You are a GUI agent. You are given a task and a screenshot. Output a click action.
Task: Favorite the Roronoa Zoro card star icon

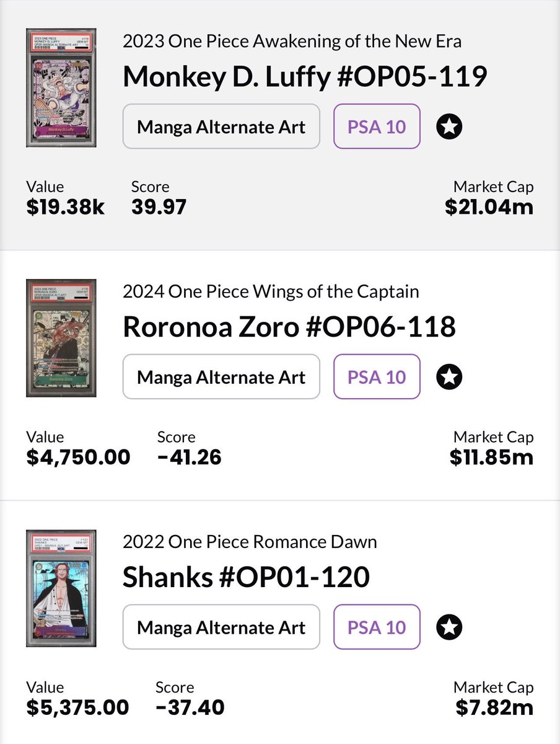click(x=449, y=377)
